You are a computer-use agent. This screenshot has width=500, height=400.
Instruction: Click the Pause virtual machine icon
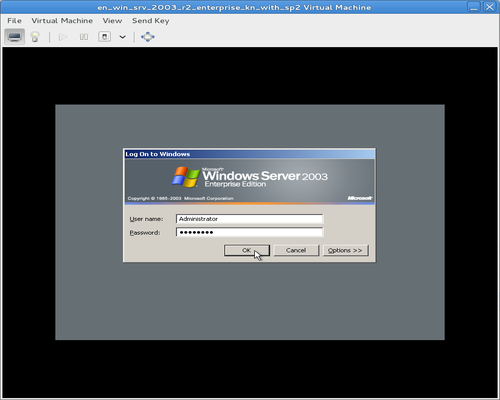(84, 37)
